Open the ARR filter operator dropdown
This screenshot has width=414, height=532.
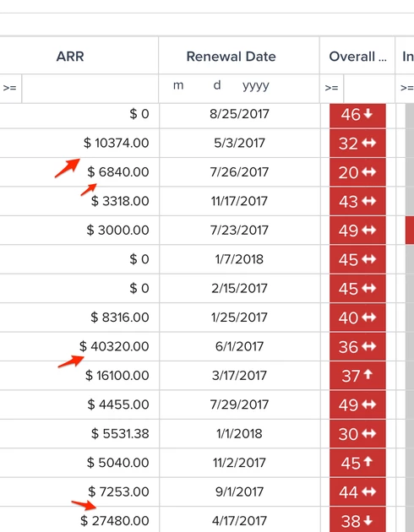click(10, 88)
